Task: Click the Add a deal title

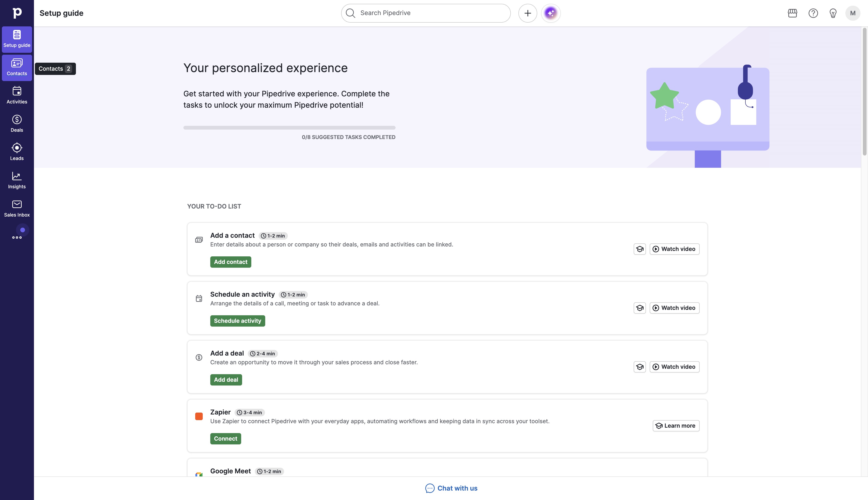Action: pyautogui.click(x=227, y=353)
